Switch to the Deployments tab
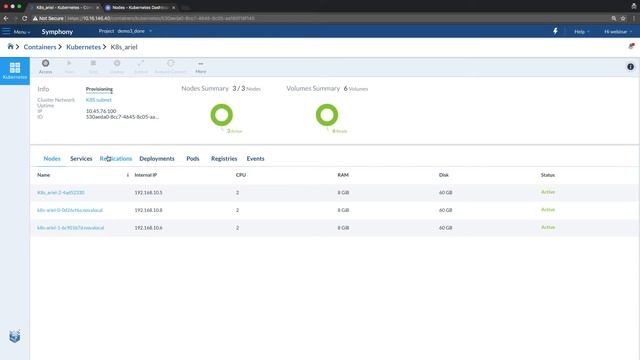The height and width of the screenshot is (360, 640). tap(157, 158)
